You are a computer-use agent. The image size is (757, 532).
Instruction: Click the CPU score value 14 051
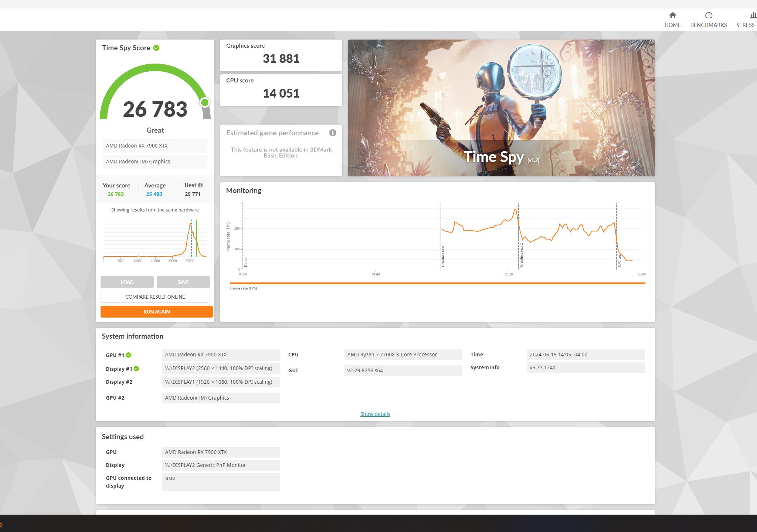click(281, 93)
